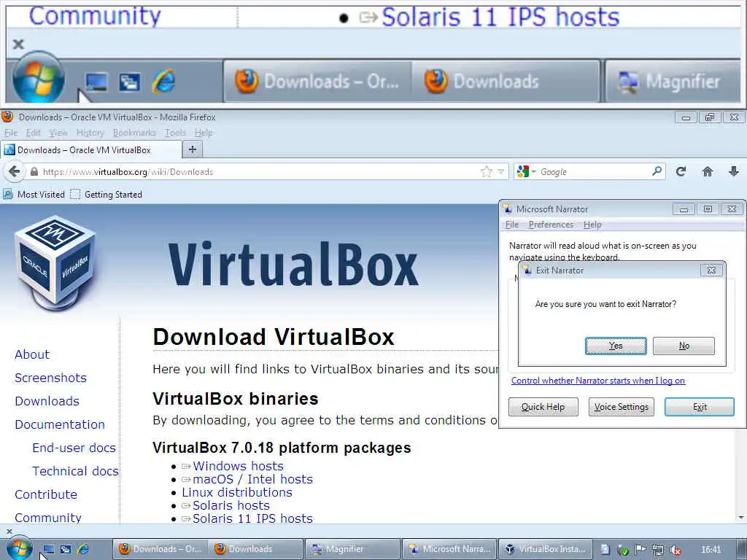Click the VirtualBox cube logo
The width and height of the screenshot is (747, 560).
[x=55, y=262]
